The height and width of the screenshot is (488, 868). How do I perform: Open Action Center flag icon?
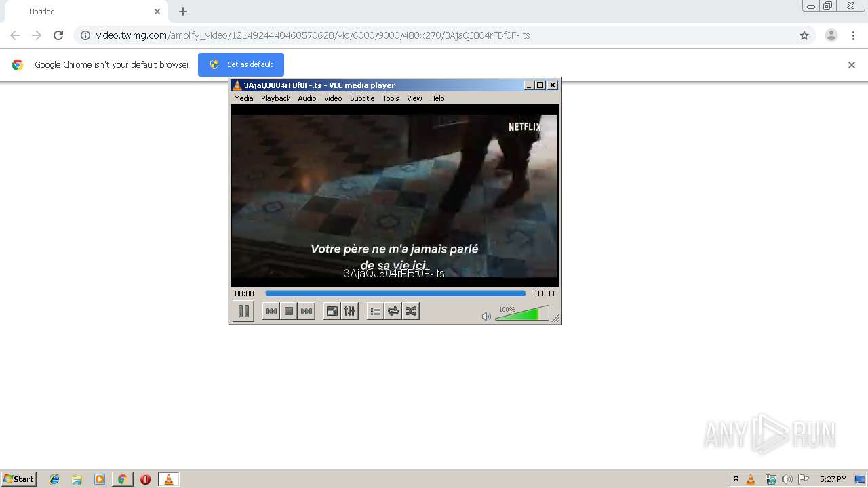click(x=804, y=479)
